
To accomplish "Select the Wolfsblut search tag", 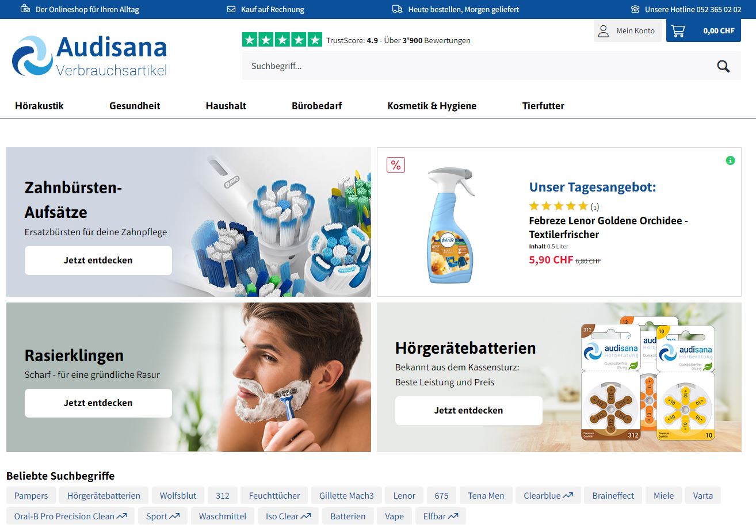I will (x=178, y=496).
